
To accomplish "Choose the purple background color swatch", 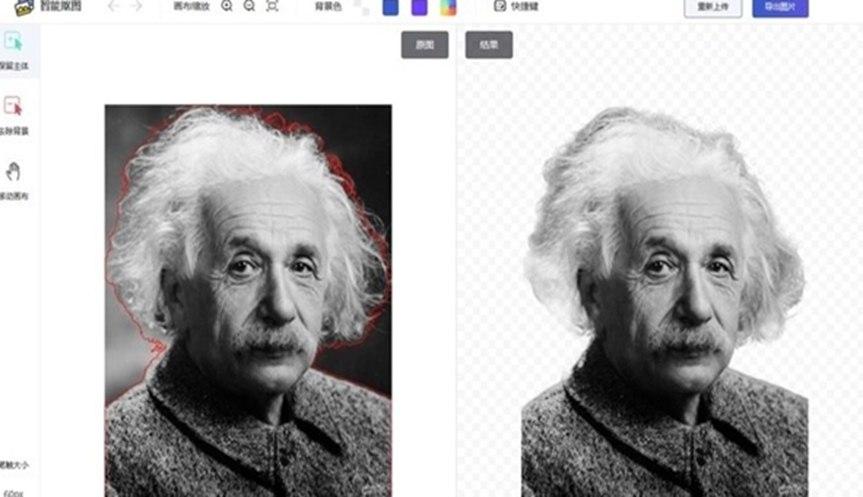I will click(419, 7).
